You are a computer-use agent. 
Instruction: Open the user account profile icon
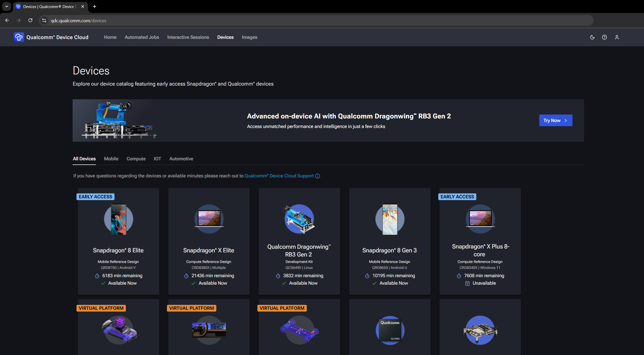coord(617,37)
